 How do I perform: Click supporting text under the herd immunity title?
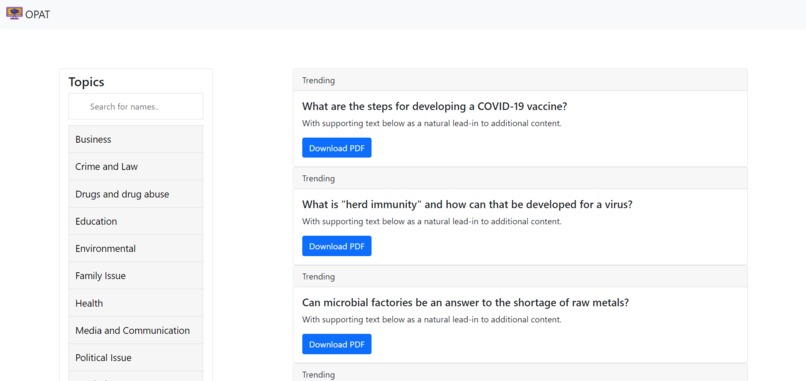click(x=431, y=222)
